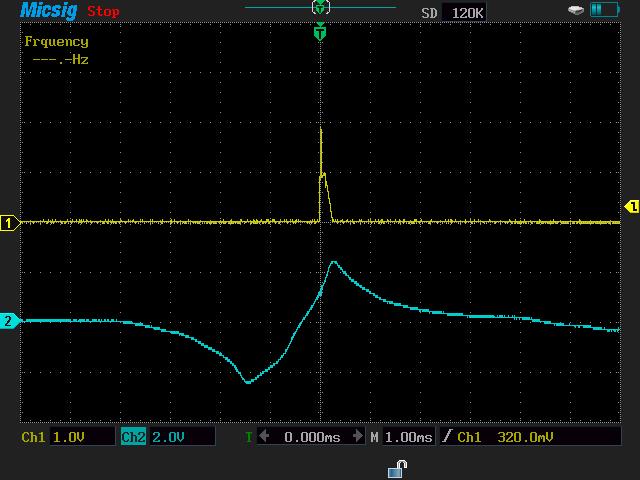640x480 pixels.
Task: Click the rising edge trigger slope icon
Action: [446, 437]
